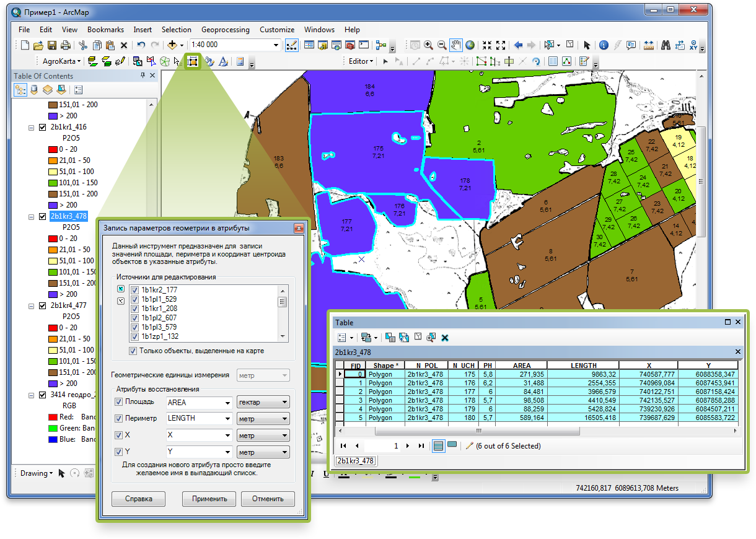Collapse the 2b1kr4_477 layer tree node
Viewport: 756px width, 539px height.
point(31,305)
